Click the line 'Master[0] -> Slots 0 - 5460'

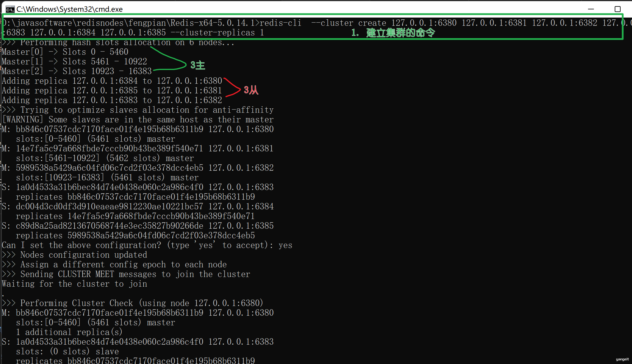[65, 52]
